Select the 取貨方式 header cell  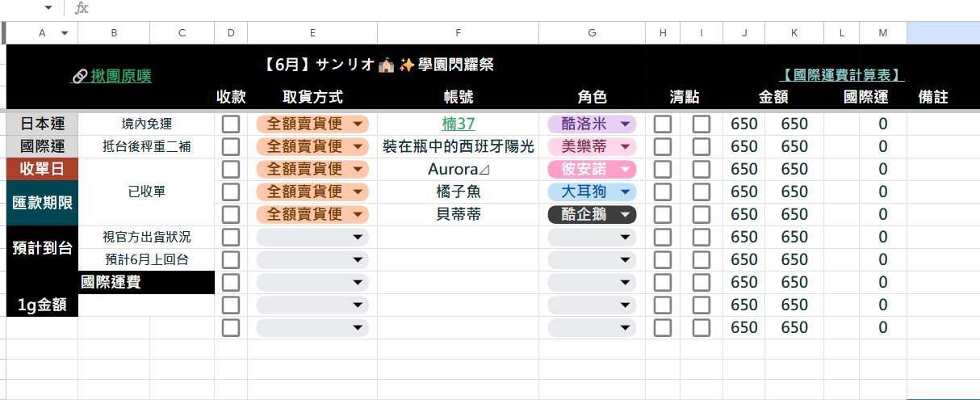(312, 97)
